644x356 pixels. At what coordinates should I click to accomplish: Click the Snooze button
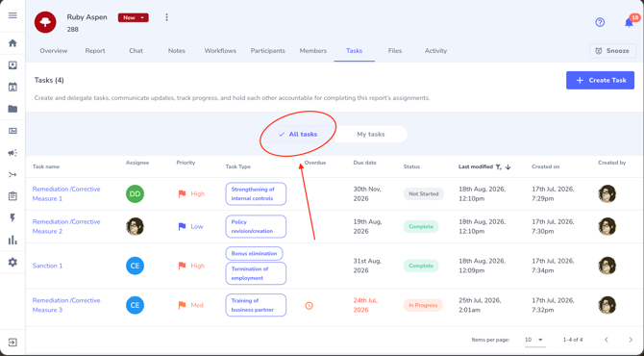pos(613,51)
